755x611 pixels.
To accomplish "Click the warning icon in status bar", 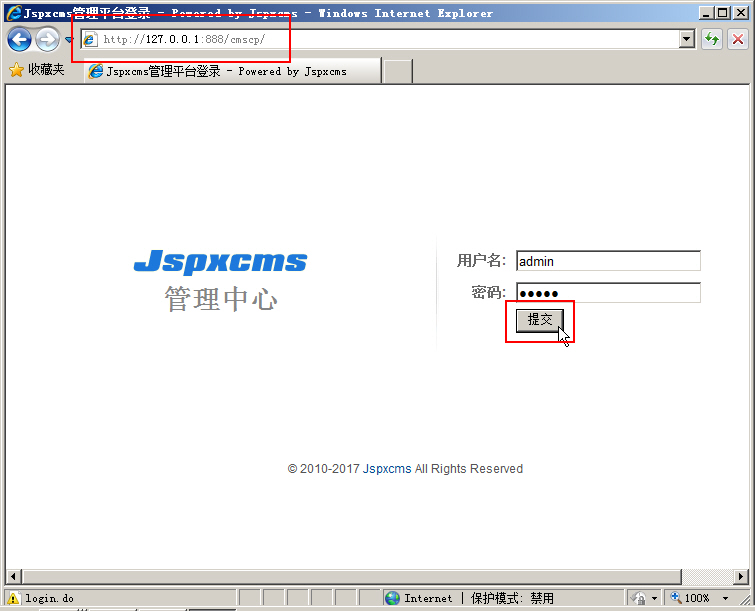I will [13, 598].
